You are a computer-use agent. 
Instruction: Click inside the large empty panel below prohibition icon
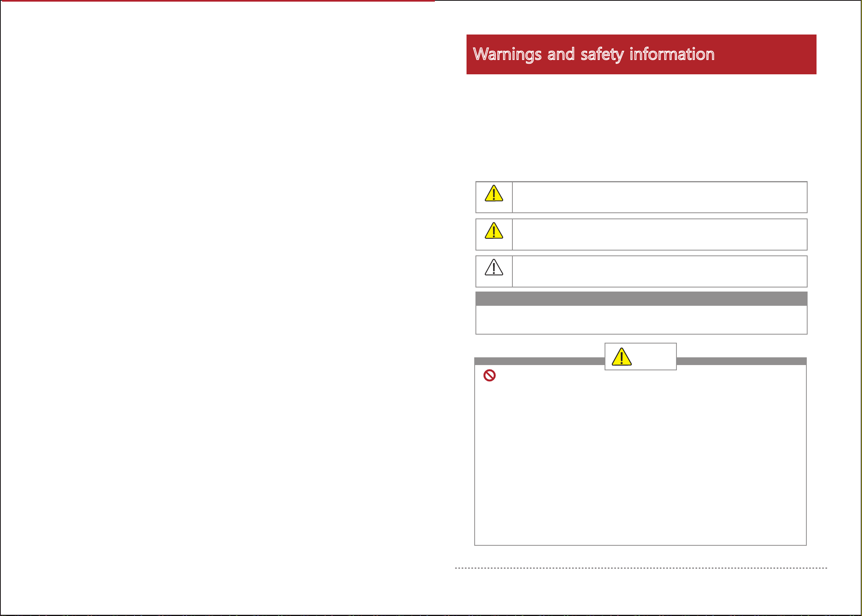click(x=640, y=463)
